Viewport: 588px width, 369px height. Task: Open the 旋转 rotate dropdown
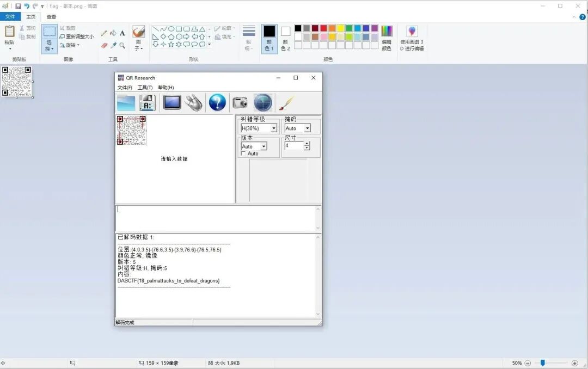(x=70, y=45)
